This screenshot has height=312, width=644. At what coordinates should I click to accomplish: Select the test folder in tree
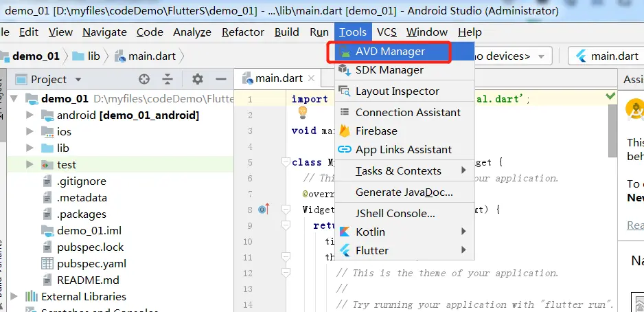59,165
